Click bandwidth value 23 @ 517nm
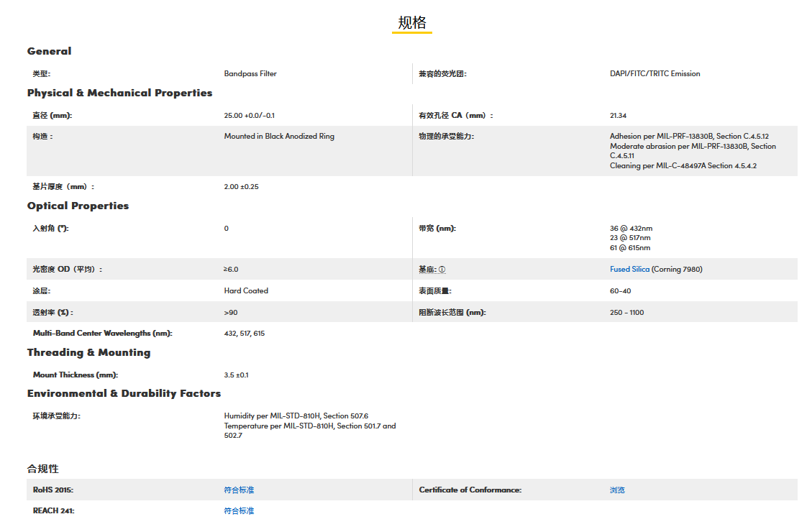807x532 pixels. pyautogui.click(x=630, y=238)
